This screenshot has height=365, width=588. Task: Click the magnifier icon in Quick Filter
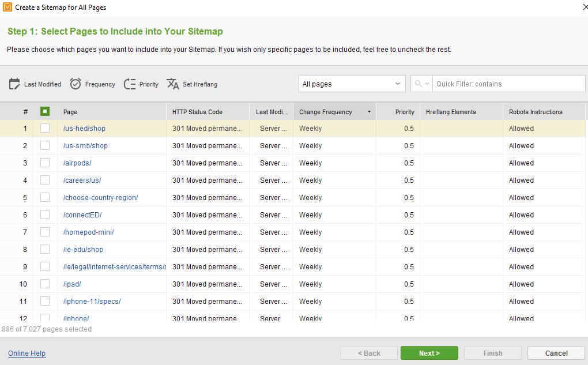click(x=418, y=84)
